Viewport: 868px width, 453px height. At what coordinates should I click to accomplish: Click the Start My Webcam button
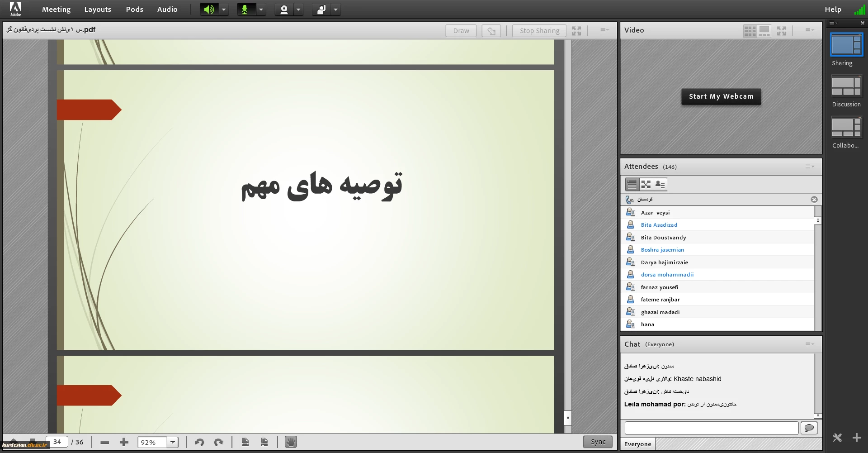tap(721, 96)
